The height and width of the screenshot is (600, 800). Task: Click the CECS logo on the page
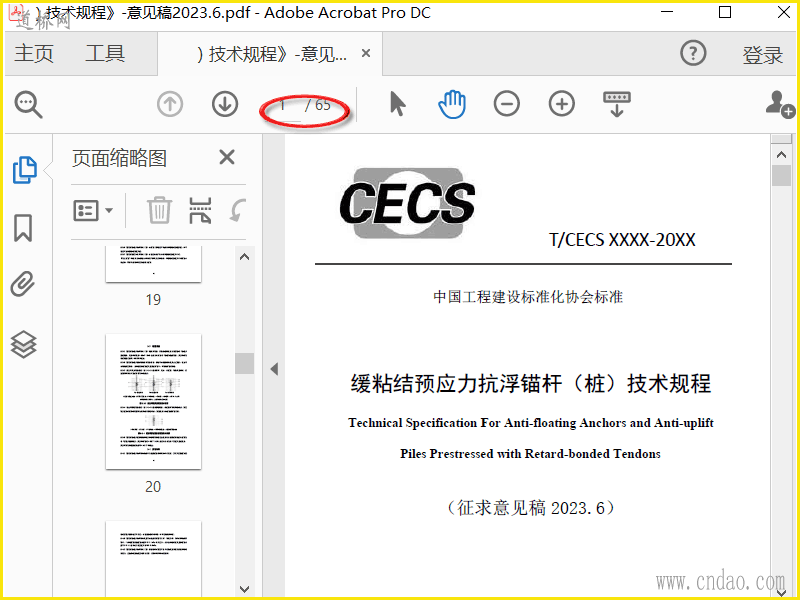407,203
